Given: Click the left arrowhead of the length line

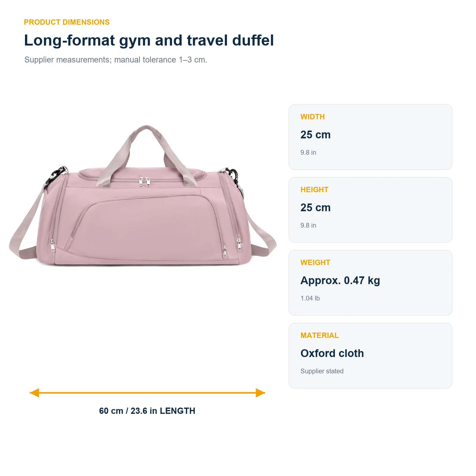Looking at the screenshot, I should (x=35, y=393).
